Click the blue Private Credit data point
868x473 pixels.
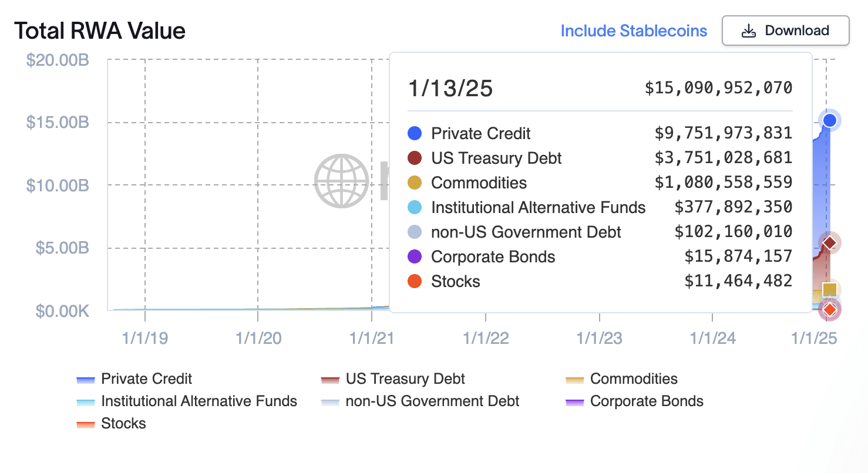tap(829, 120)
